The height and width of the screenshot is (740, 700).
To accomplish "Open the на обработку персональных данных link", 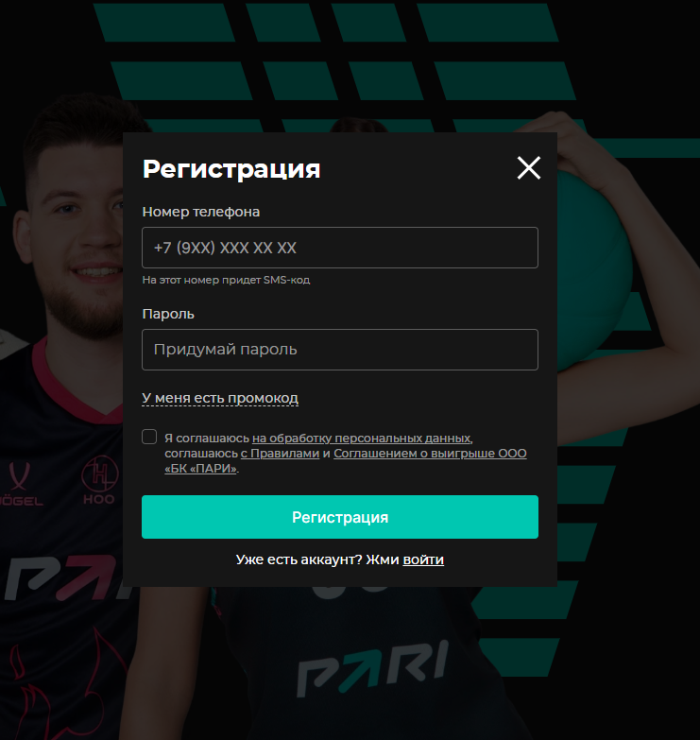I will [362, 439].
